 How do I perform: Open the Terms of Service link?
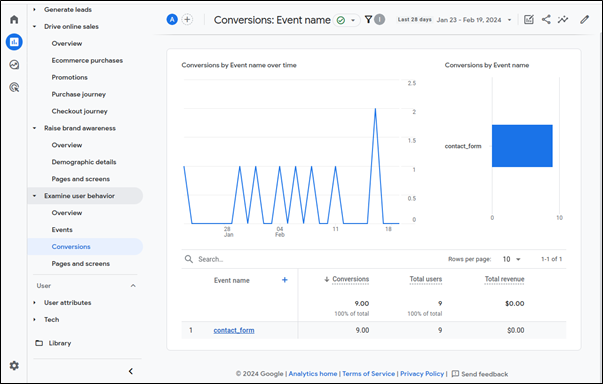point(368,374)
